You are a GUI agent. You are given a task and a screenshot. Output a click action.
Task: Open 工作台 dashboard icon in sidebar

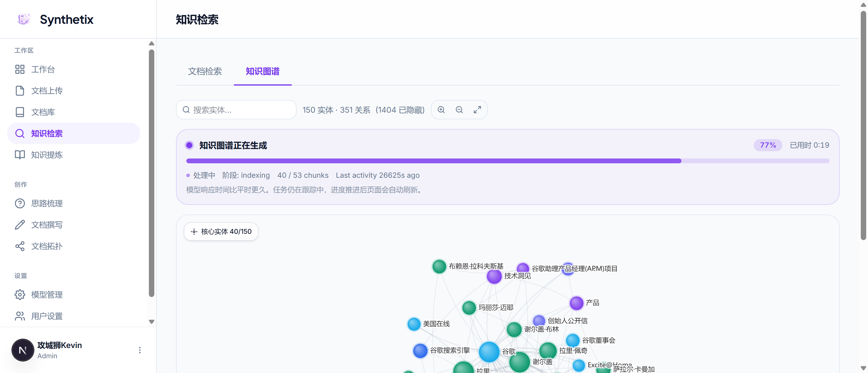click(x=20, y=69)
